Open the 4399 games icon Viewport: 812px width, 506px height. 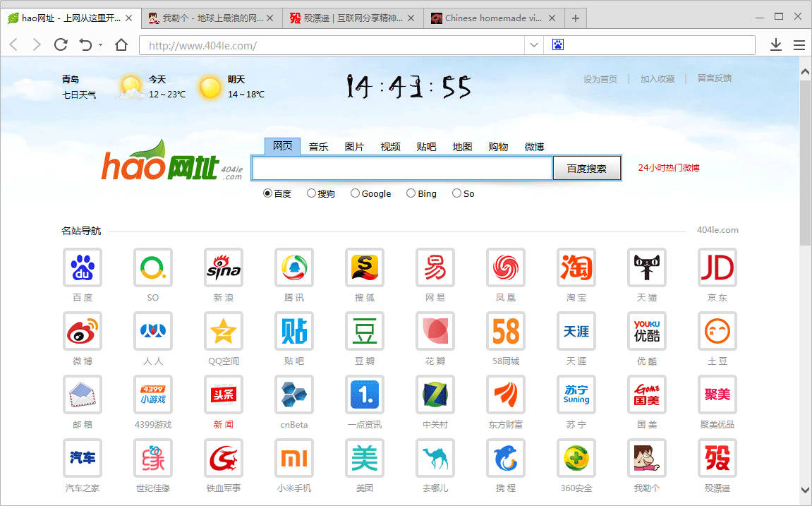click(153, 394)
